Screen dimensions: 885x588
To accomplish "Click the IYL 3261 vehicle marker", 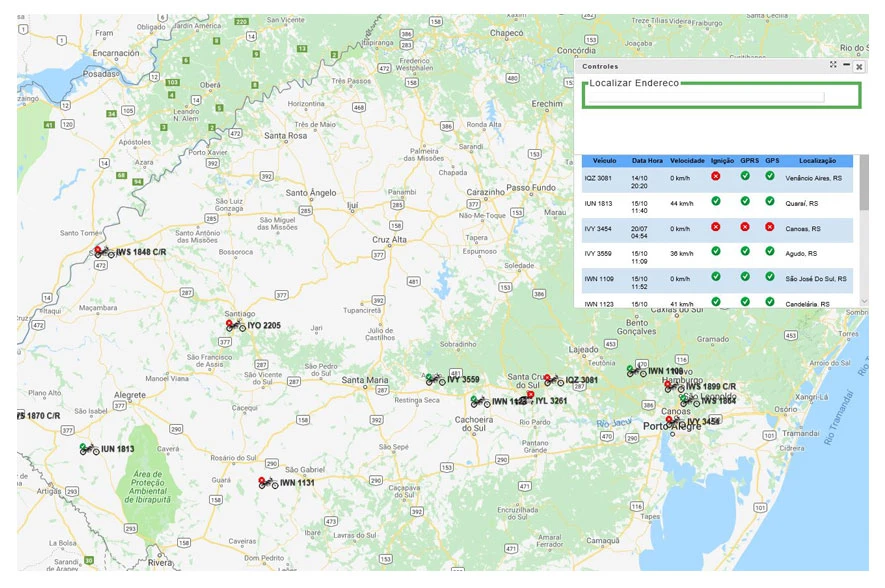I will click(x=529, y=398).
